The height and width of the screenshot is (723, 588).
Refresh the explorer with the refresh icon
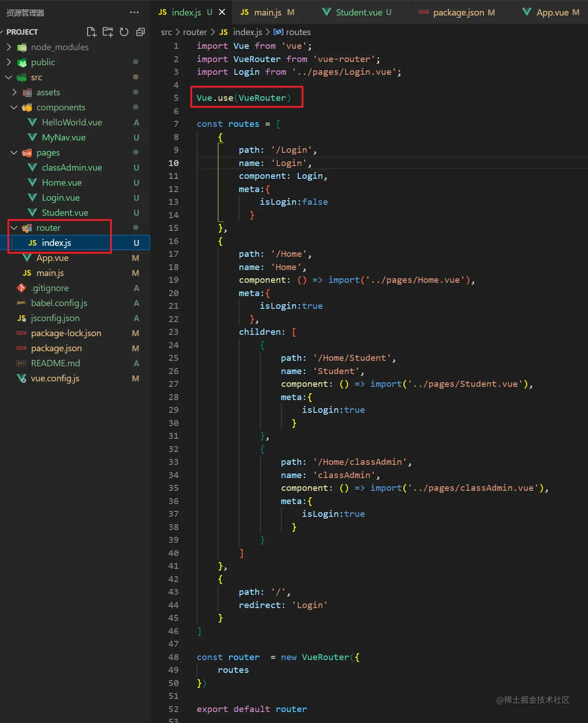pyautogui.click(x=124, y=32)
